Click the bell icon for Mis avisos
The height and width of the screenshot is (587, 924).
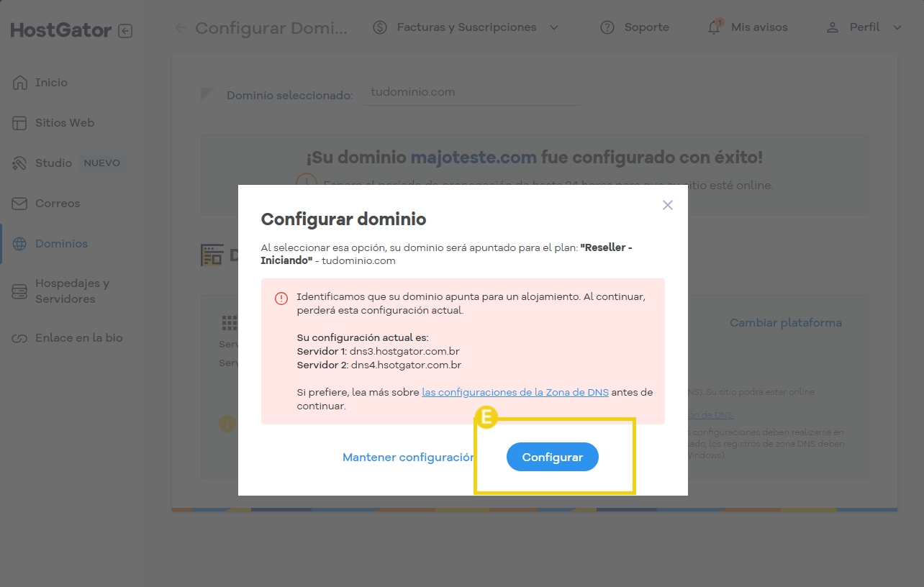click(x=714, y=27)
